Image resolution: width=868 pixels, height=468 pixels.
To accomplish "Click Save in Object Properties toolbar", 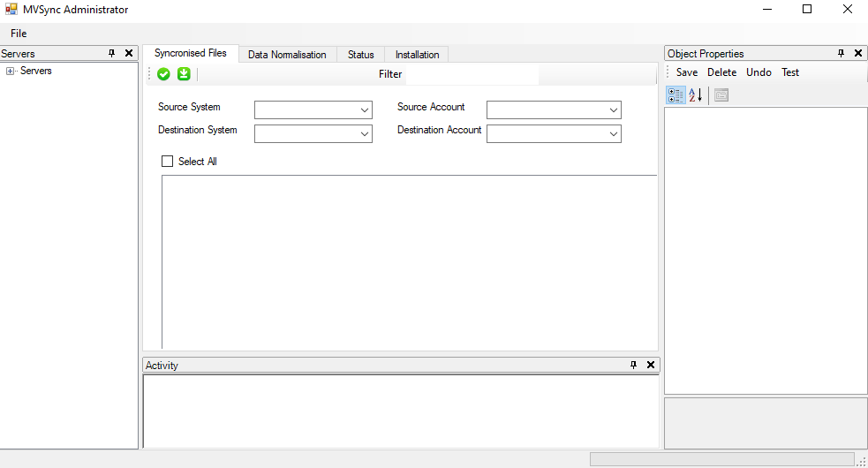I will pyautogui.click(x=687, y=72).
